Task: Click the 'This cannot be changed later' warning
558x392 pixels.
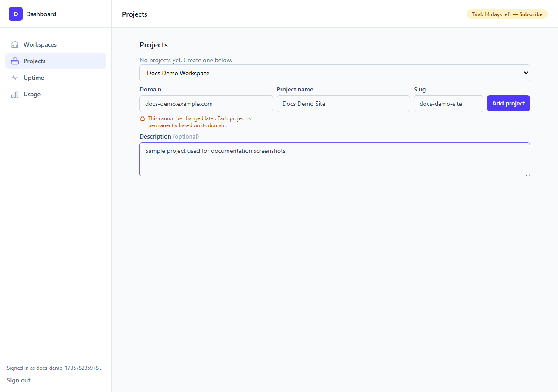Action: coord(199,122)
